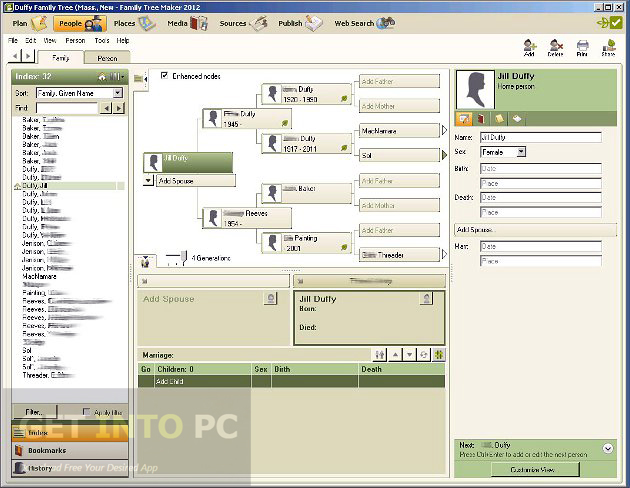The height and width of the screenshot is (488, 630).
Task: Click Add Spouse button in editing panel
Action: click(535, 230)
